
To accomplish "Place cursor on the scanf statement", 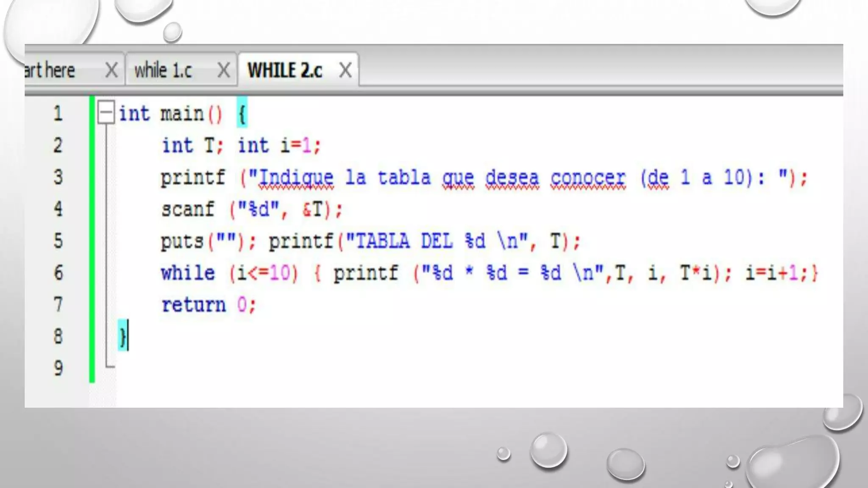I will [188, 209].
